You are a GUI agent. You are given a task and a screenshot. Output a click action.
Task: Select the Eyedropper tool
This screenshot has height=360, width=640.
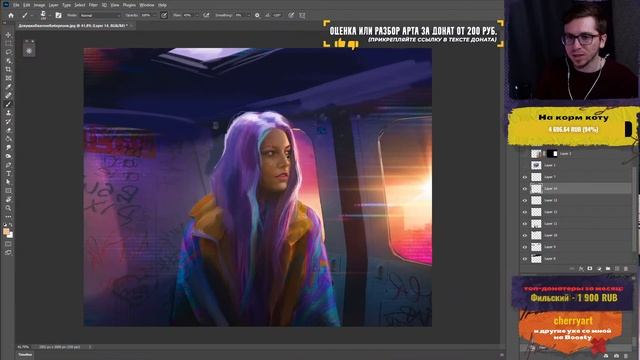tap(8, 87)
